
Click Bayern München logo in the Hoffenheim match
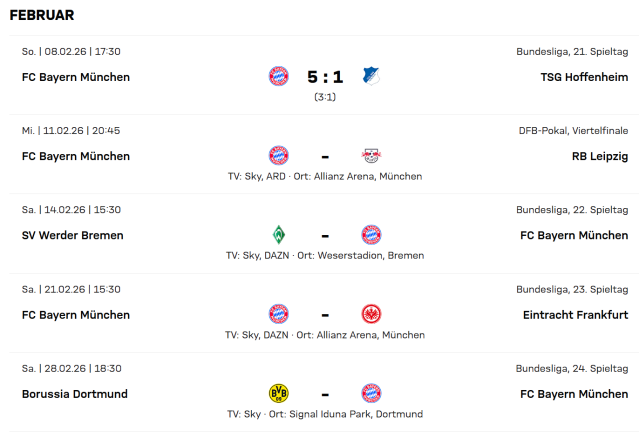tap(278, 76)
